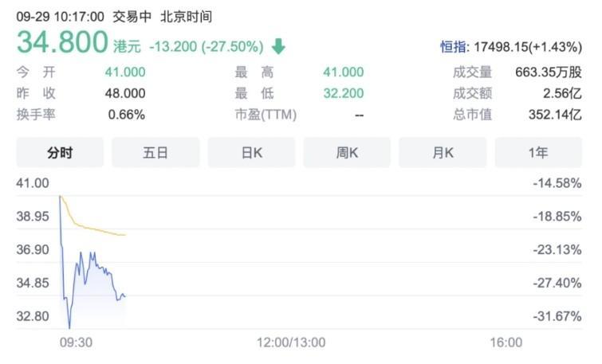The height and width of the screenshot is (364, 602).
Task: Click the green down arrow icon
Action: coord(278,46)
